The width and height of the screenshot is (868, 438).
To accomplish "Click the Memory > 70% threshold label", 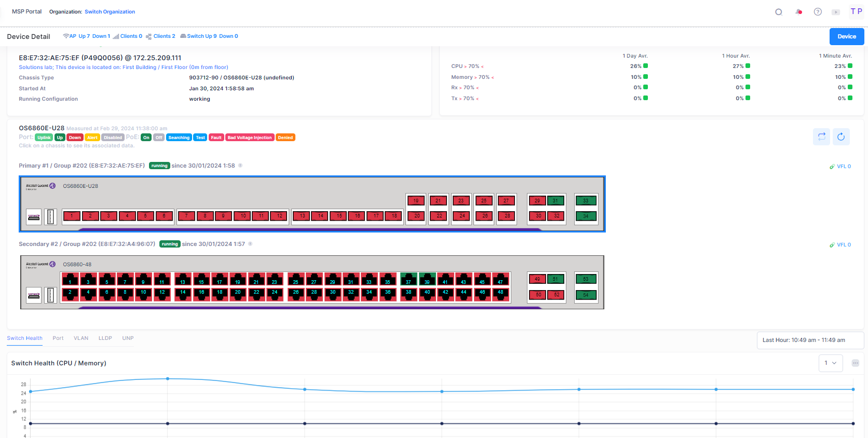I will (472, 77).
